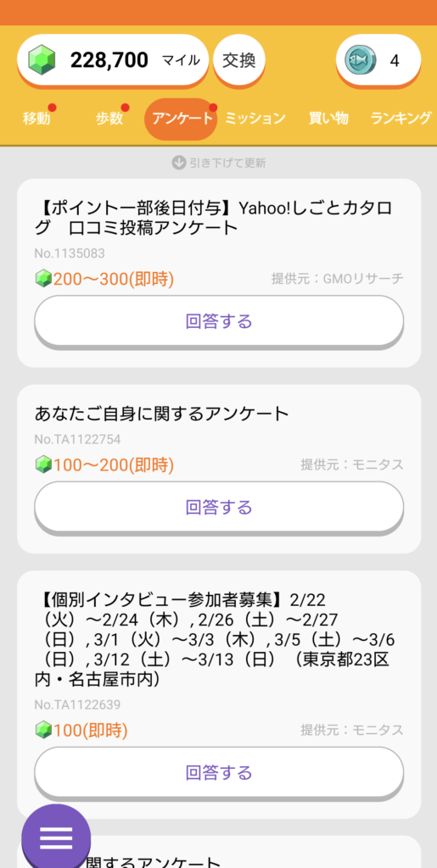437x868 pixels.
Task: Open the 個別インタビュー参加者募集 survey title
Action: coord(215,639)
